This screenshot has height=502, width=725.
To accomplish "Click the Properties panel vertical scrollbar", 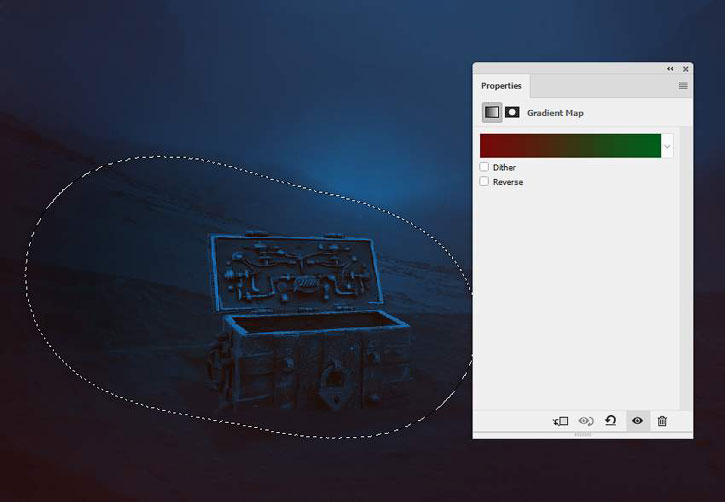I will click(x=686, y=268).
